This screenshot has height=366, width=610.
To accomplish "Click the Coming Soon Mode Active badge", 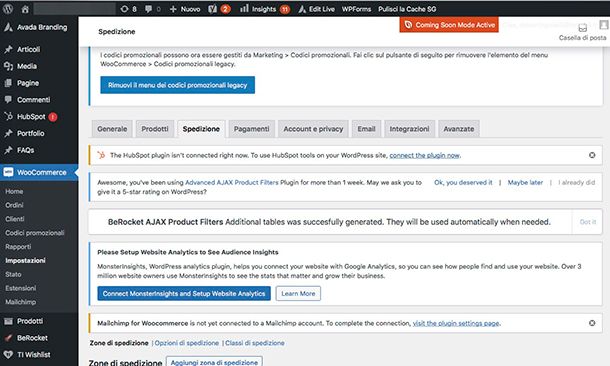I will click(x=449, y=25).
